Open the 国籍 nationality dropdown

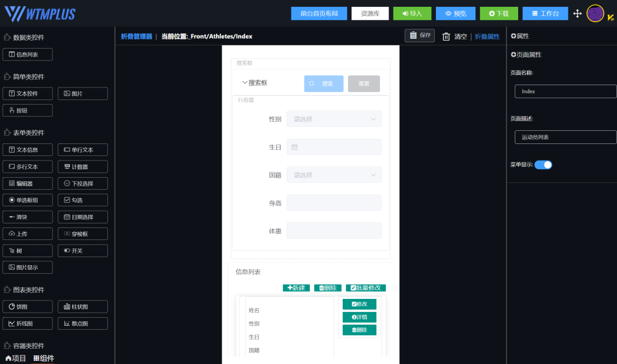pyautogui.click(x=334, y=174)
